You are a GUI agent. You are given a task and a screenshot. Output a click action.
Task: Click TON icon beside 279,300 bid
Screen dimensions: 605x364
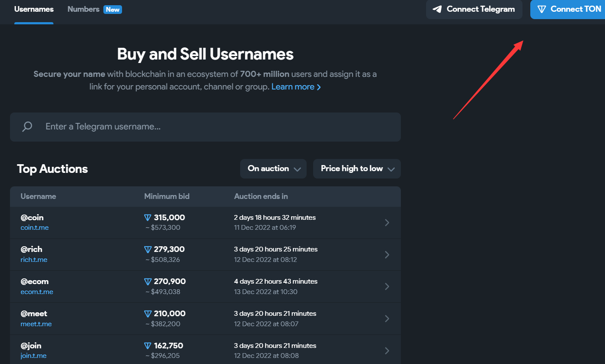click(x=148, y=249)
